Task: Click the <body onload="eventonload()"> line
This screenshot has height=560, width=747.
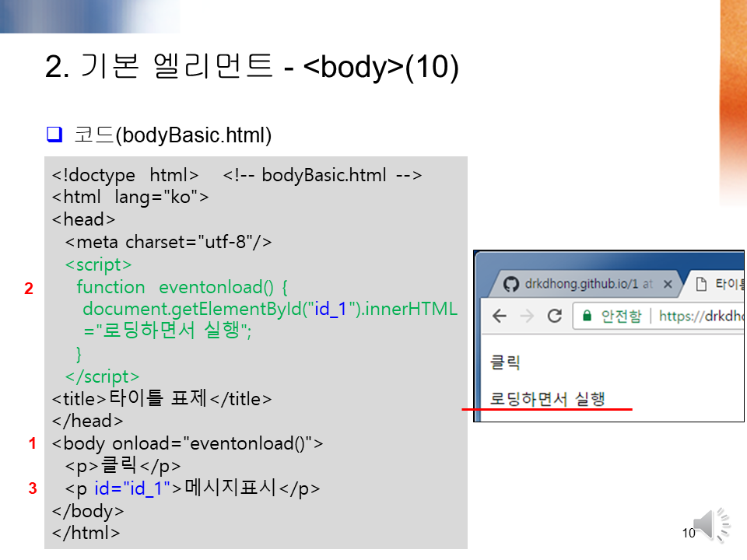Action: pyautogui.click(x=188, y=443)
